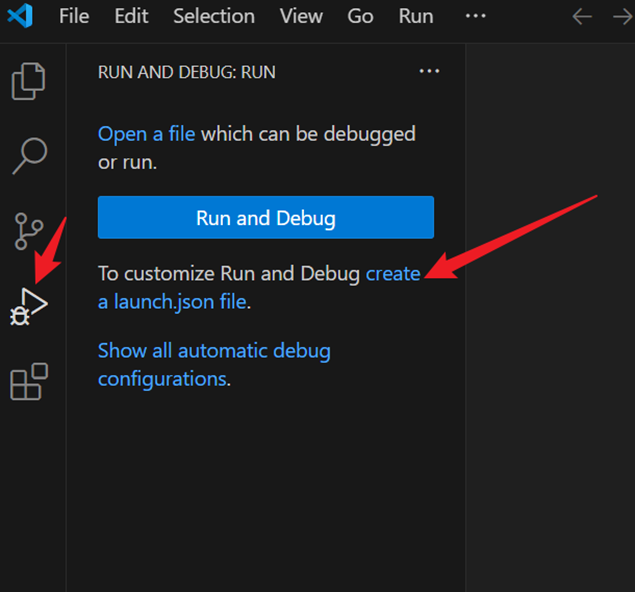Open the Selection menu
Screen dimensions: 635x592
214,16
